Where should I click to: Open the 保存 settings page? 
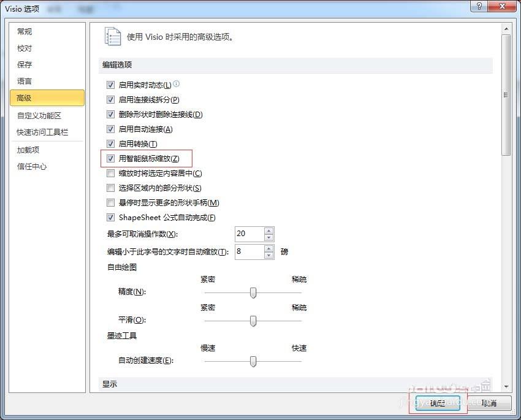point(25,64)
